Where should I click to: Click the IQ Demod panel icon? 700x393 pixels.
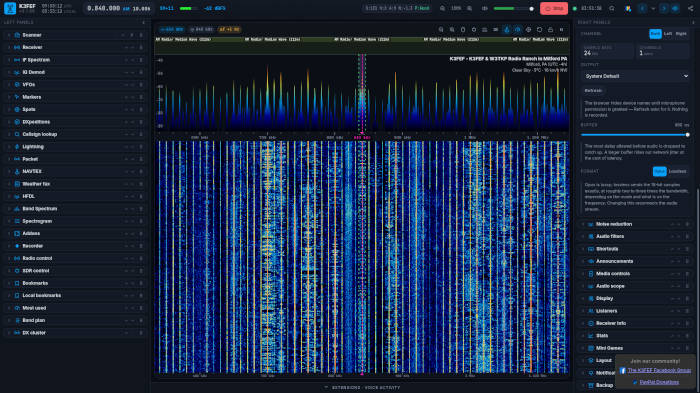click(17, 72)
